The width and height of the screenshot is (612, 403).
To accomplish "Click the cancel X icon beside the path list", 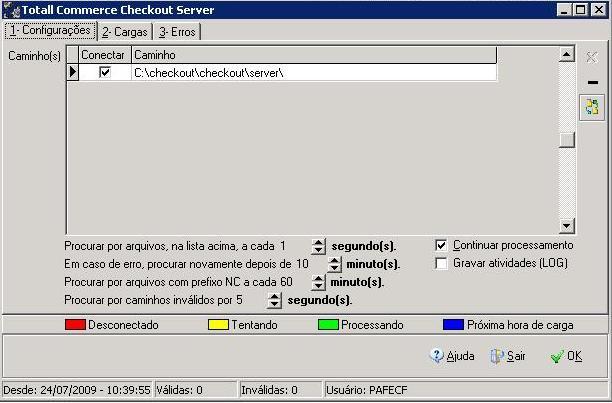I will point(592,58).
